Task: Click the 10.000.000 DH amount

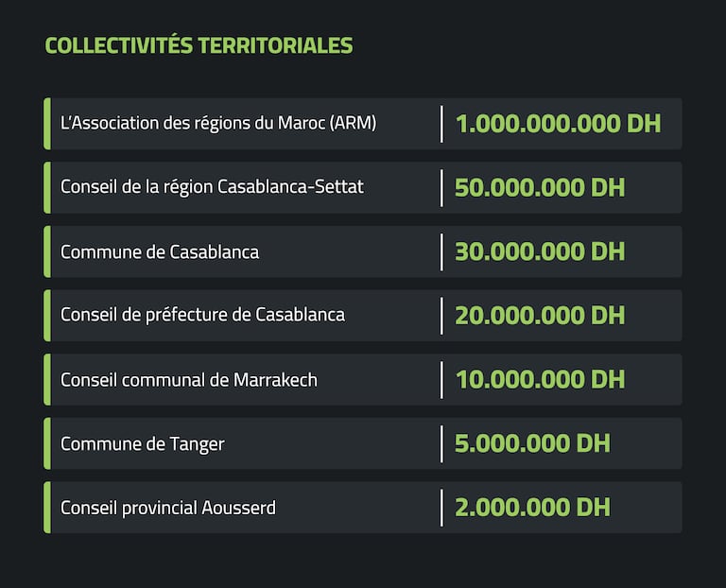Action: pos(540,380)
